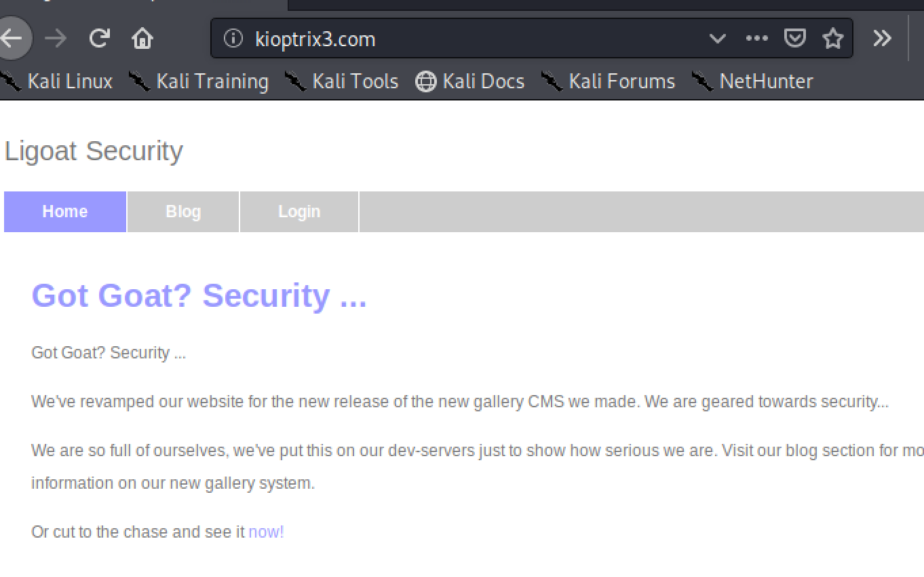Save the page to Pocket
The image size is (924, 577).
pyautogui.click(x=794, y=39)
